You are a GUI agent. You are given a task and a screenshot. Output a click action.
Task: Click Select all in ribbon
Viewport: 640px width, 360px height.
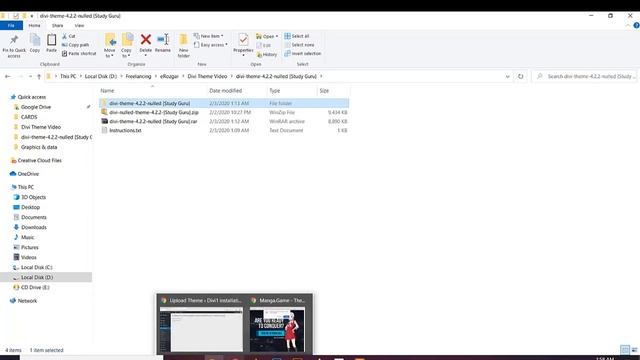pyautogui.click(x=297, y=36)
